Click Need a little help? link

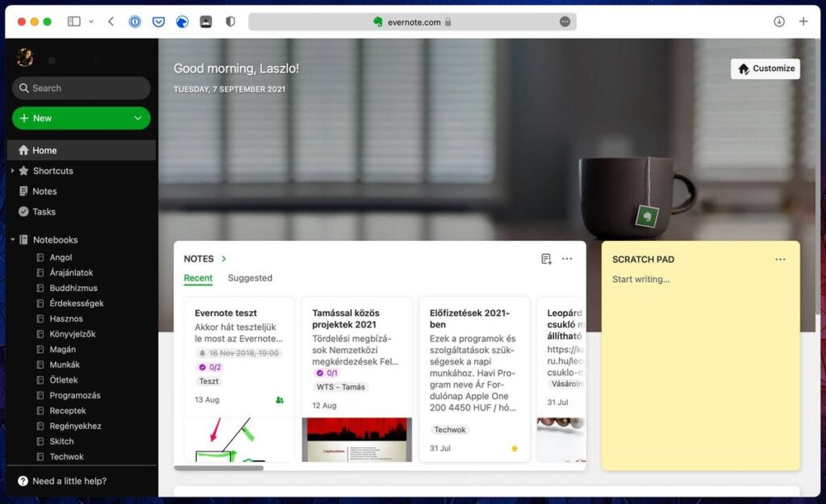62,481
